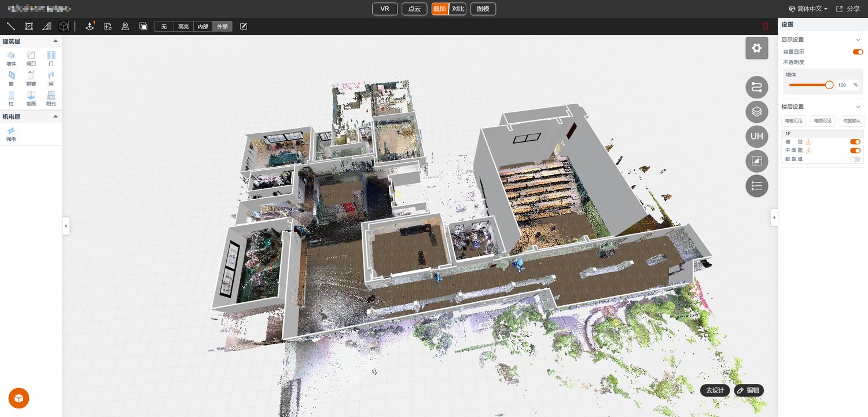Enable the 数据值 data value switch

pos(855,159)
